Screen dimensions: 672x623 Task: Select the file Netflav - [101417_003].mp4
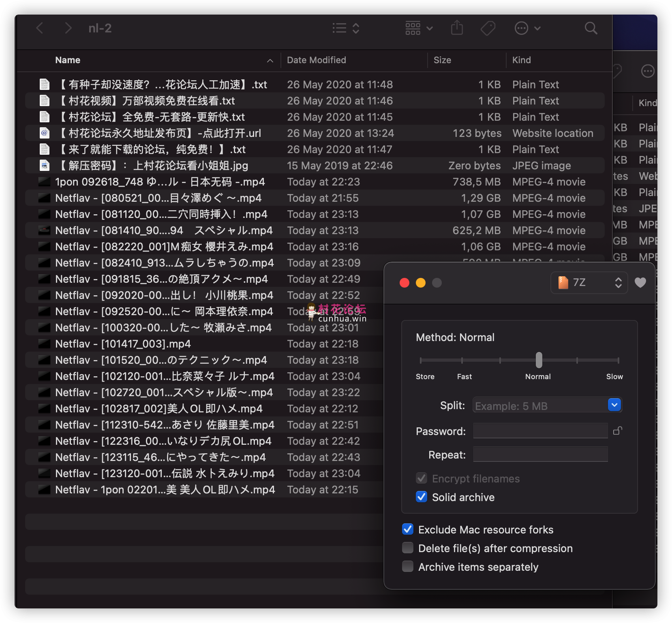coord(123,344)
